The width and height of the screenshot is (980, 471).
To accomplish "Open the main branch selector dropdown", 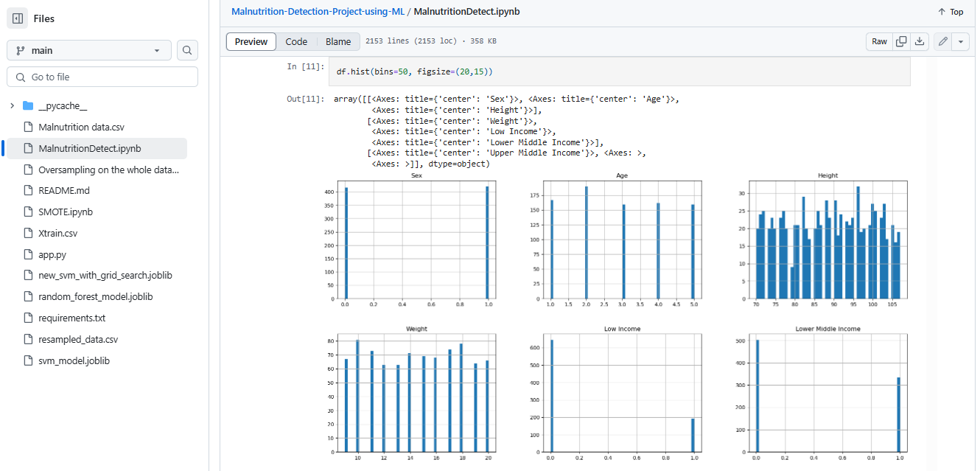I will pyautogui.click(x=89, y=50).
